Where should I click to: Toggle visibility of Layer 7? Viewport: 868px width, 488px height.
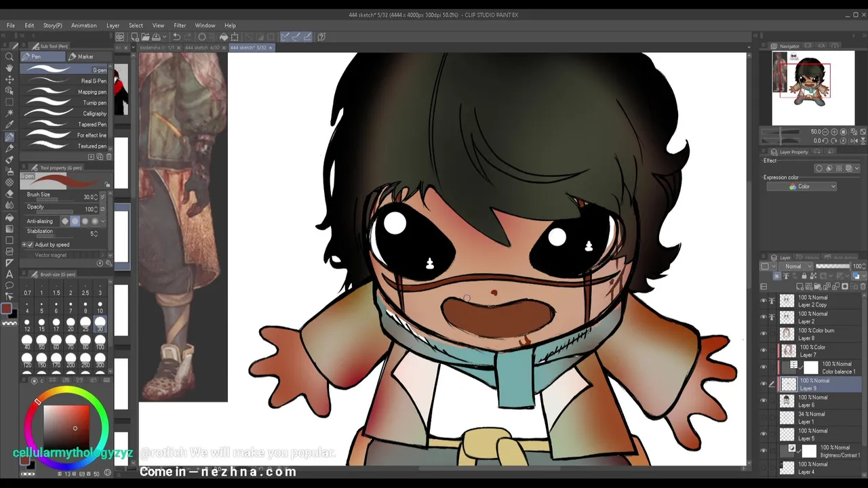coord(764,350)
